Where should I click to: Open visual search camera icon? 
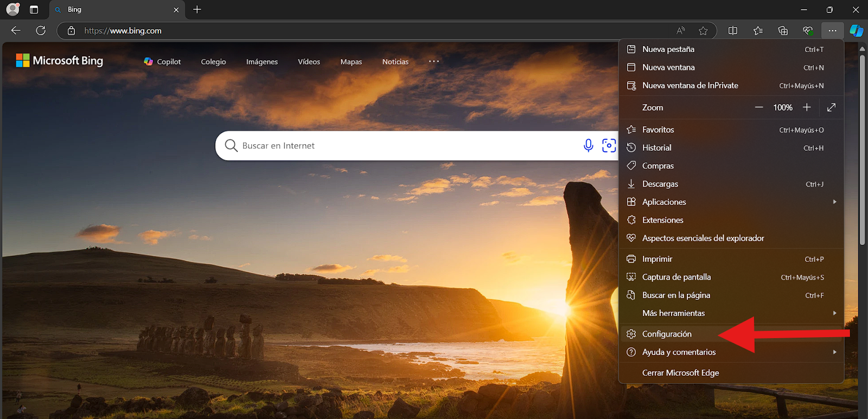609,145
